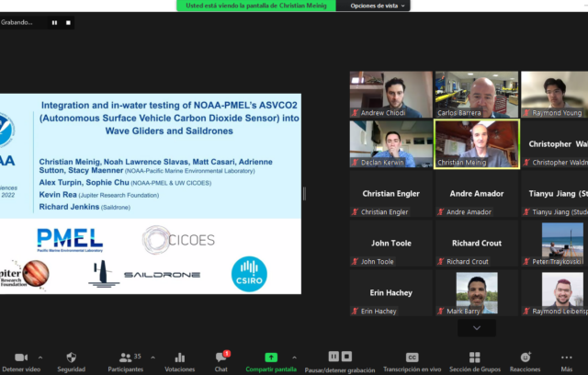Select Richard Crout participant tile
588x375 pixels.
click(477, 243)
